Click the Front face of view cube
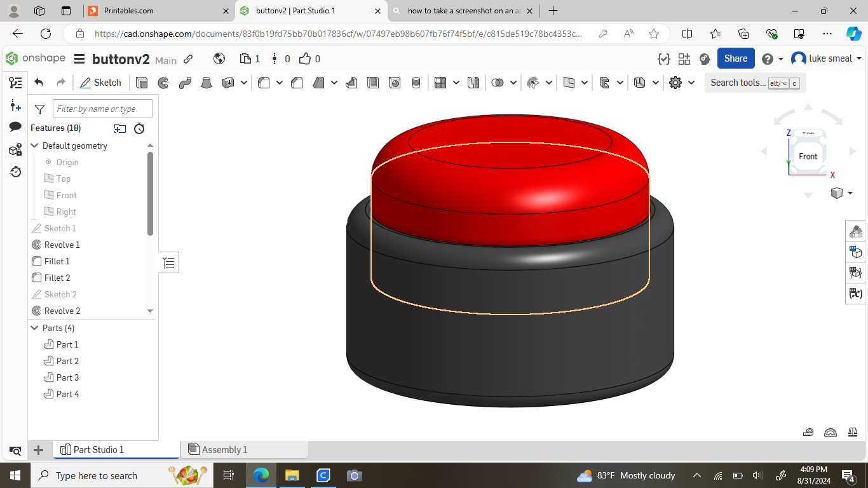 coord(808,156)
